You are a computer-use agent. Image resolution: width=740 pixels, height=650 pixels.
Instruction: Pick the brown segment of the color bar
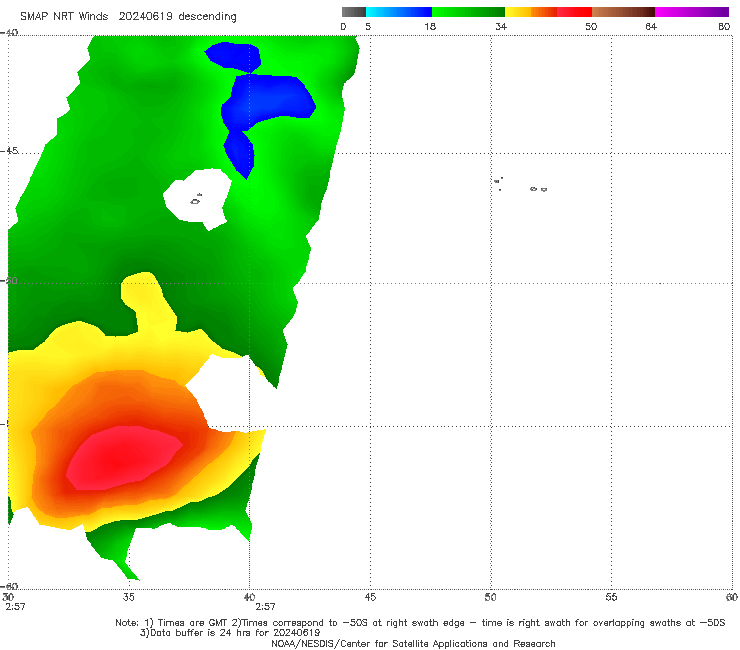[x=623, y=12]
